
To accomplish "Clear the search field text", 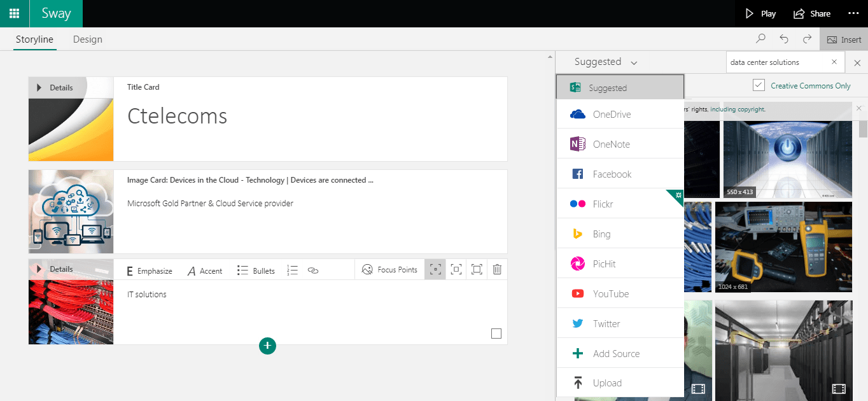I will point(834,62).
